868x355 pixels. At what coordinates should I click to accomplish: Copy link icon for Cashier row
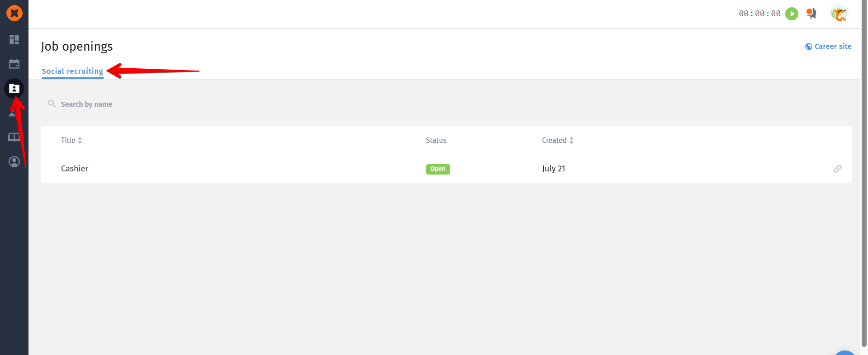pos(837,169)
